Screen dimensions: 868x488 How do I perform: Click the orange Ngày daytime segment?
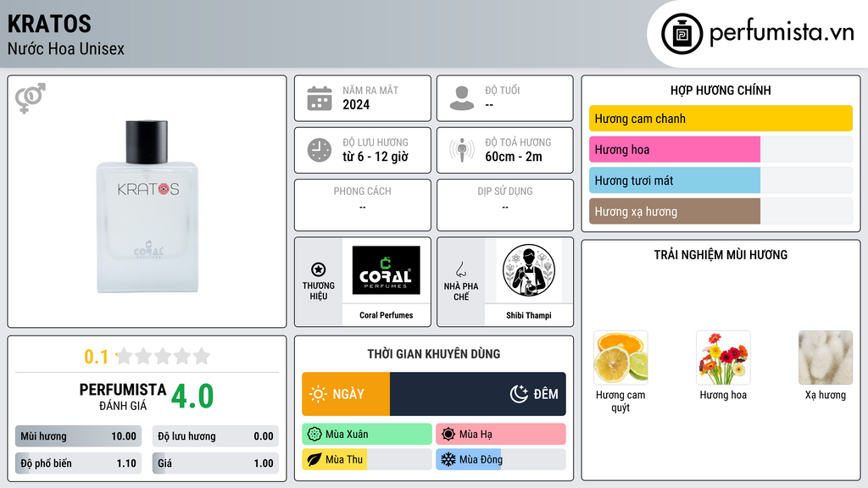(346, 394)
